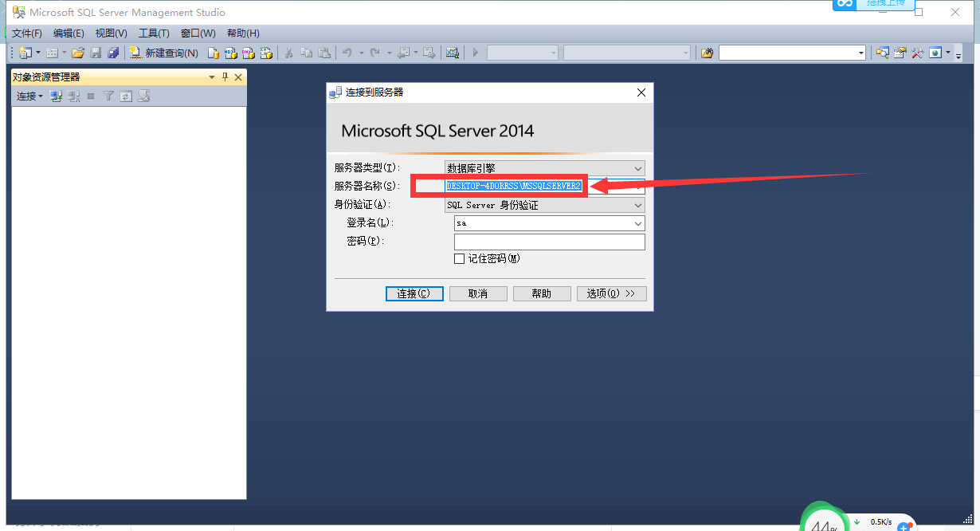Click the Save disk icon
This screenshot has width=980, height=531.
coord(96,53)
